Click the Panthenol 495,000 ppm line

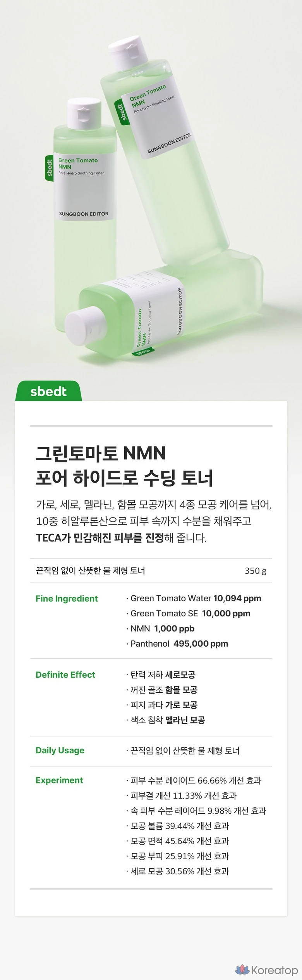(179, 644)
